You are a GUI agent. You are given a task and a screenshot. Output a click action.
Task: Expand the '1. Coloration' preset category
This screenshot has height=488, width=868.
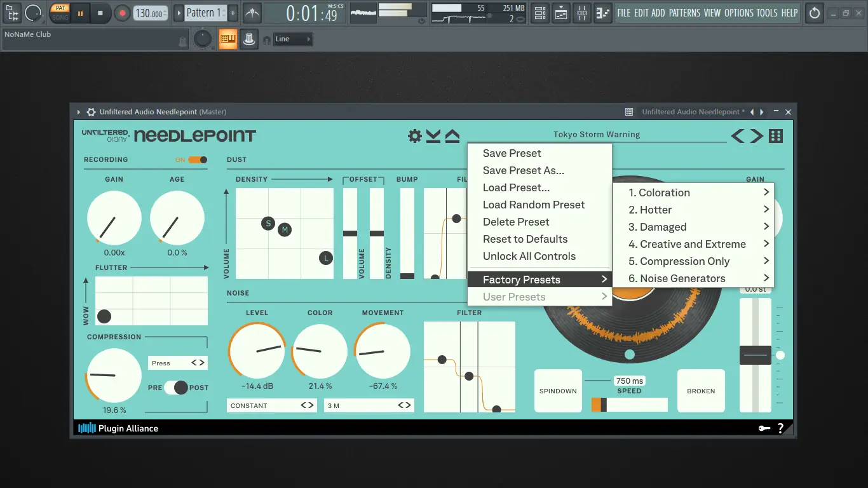(x=694, y=193)
